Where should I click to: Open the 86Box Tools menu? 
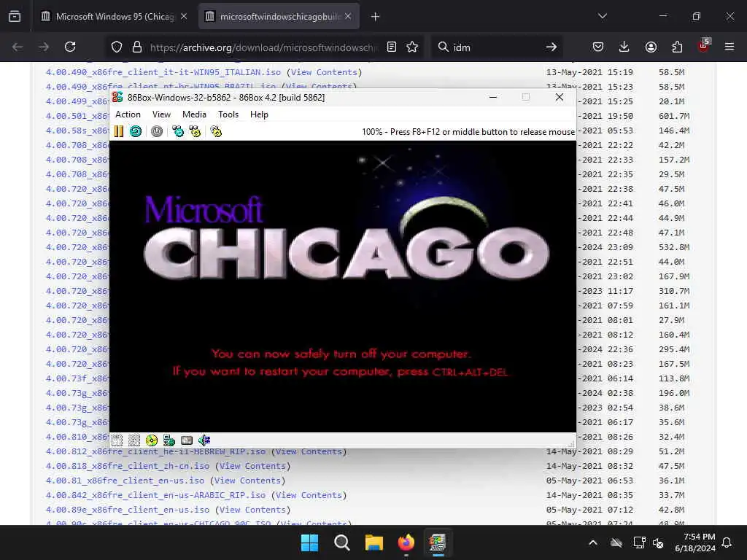tap(228, 114)
